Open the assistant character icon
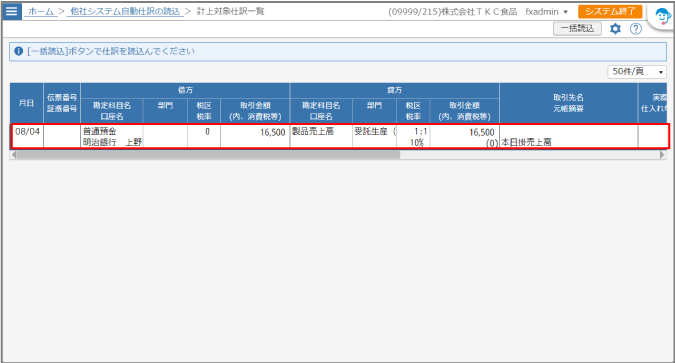 (663, 17)
